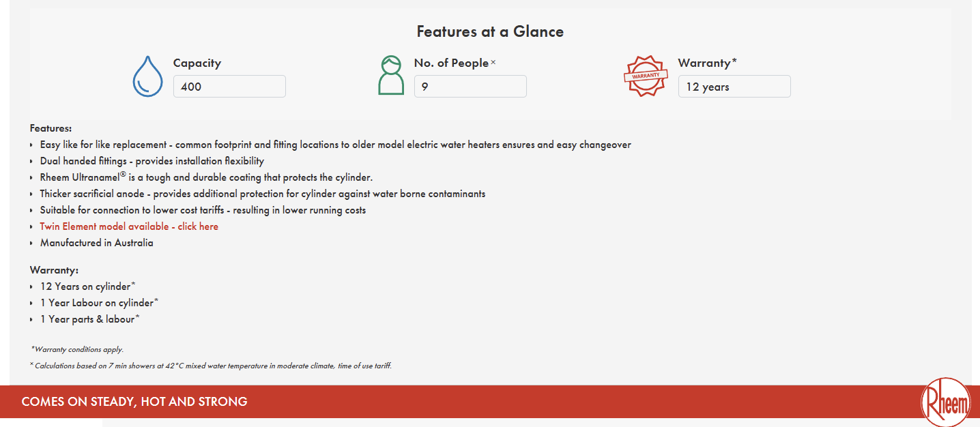Click the Features at a Glance heading

pos(490,31)
